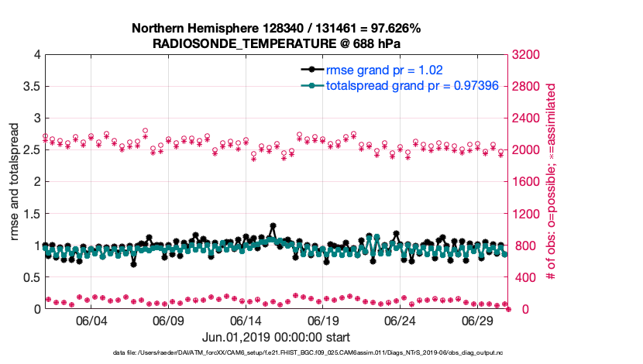
Task: Click the 1600 tick on right axis
Action: (x=528, y=182)
